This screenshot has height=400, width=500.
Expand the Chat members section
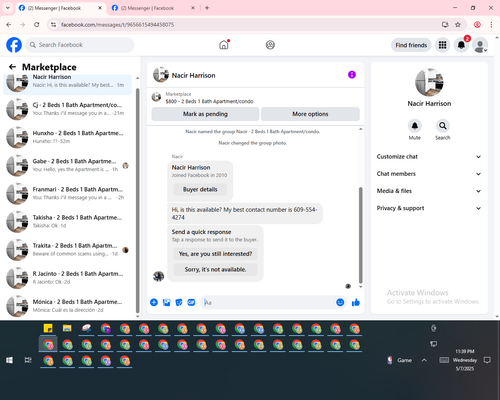click(x=429, y=174)
